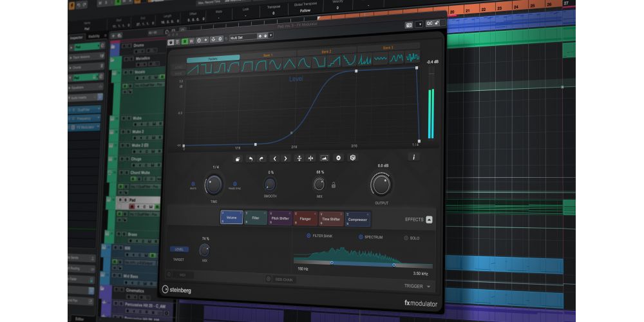Load previous preset with the up arrow button

click(x=260, y=36)
